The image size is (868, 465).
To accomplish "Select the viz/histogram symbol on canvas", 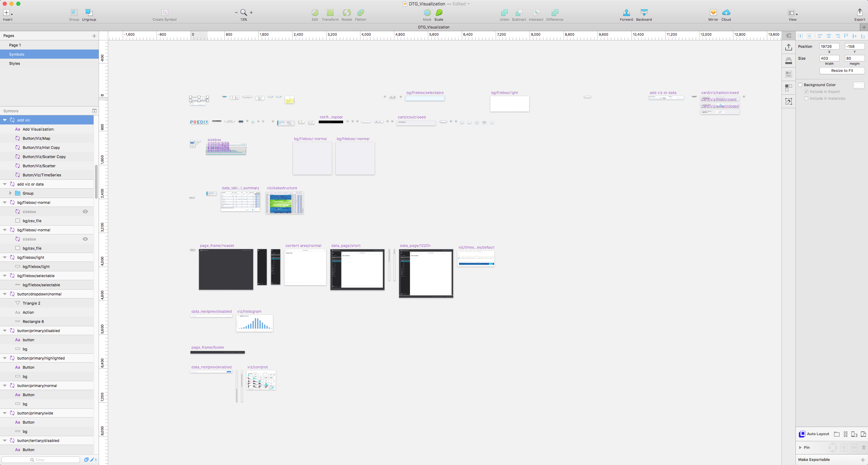I will pyautogui.click(x=255, y=323).
